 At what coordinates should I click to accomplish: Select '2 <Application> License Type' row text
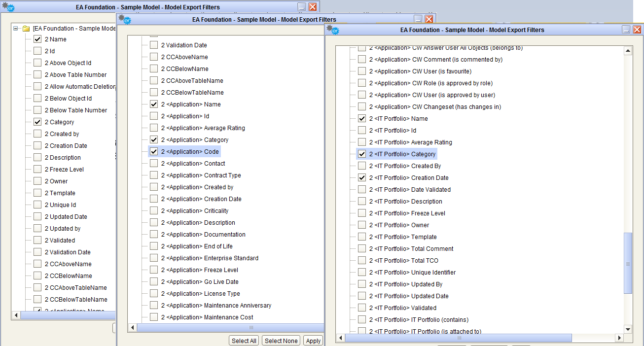tap(200, 294)
